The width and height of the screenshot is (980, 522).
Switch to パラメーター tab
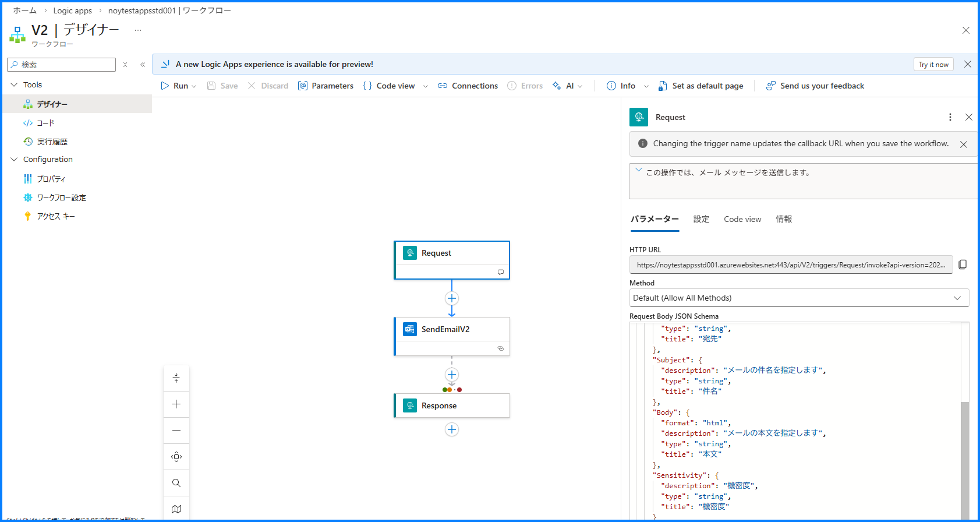[x=655, y=219]
